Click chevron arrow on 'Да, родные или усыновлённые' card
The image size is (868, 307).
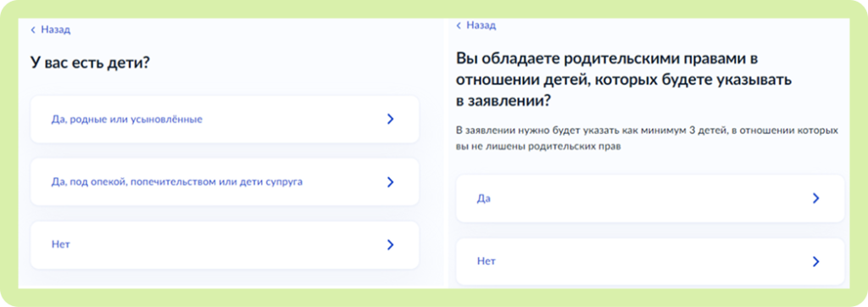click(x=390, y=119)
